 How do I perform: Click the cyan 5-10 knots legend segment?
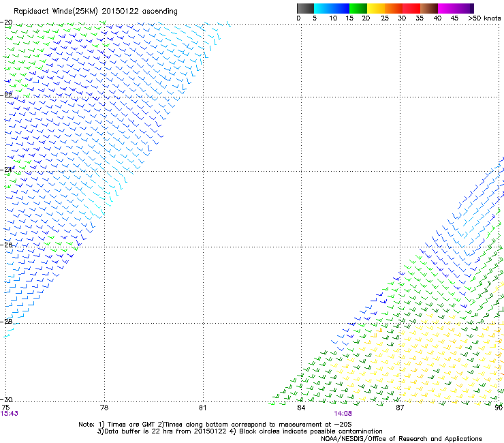323,8
